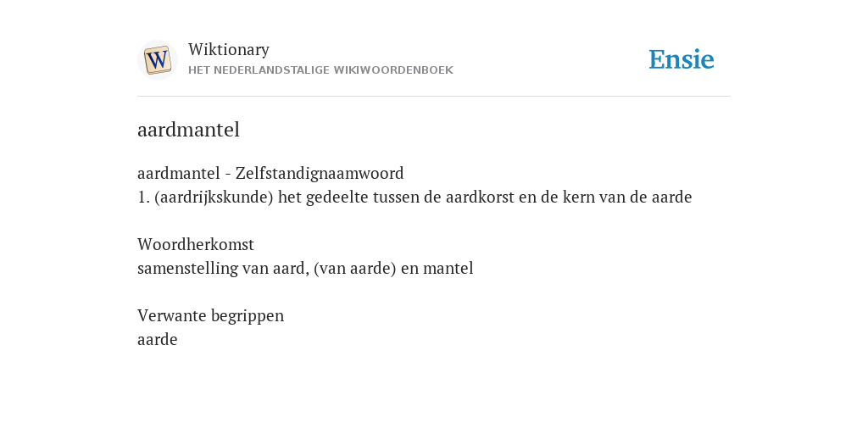This screenshot has height=434, width=868.
Task: Click the Verwante begrippen section label
Action: point(210,316)
